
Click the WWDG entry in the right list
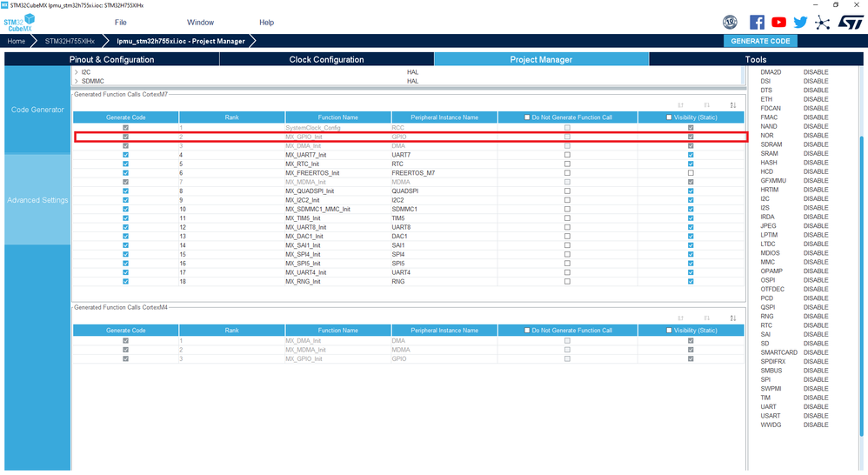[x=771, y=425]
